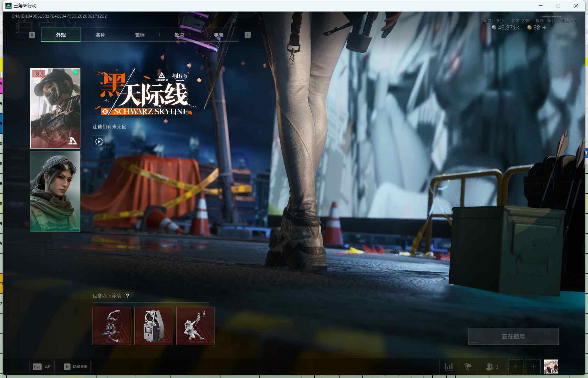Screen dimensions: 588x378
Task: Click the 46,271K currency amount
Action: 509,28
